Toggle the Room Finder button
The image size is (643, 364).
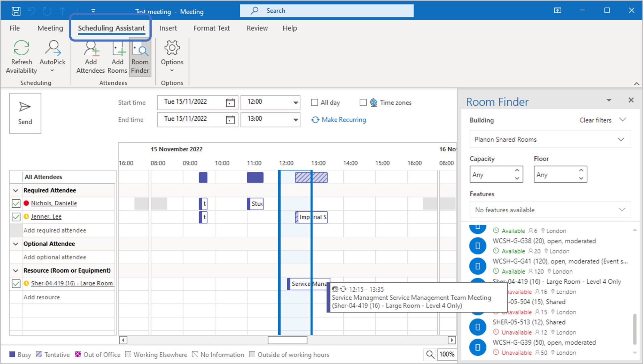140,57
